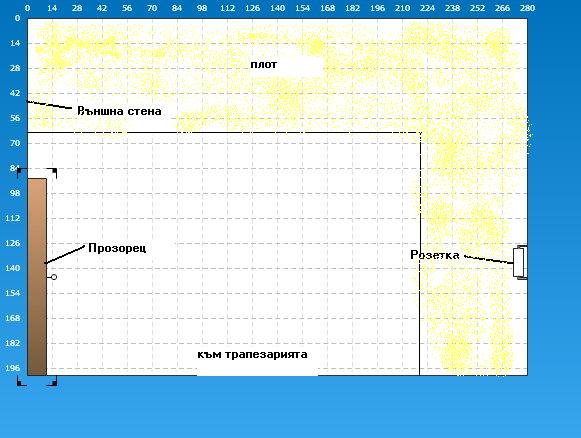The height and width of the screenshot is (438, 581).
Task: Select the 'Външна стена' label
Action: (119, 111)
